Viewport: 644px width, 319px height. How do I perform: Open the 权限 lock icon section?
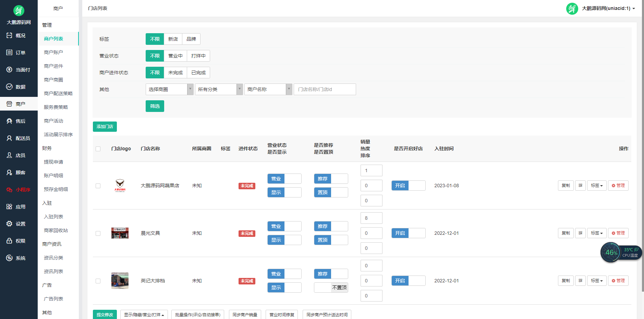pyautogui.click(x=19, y=241)
